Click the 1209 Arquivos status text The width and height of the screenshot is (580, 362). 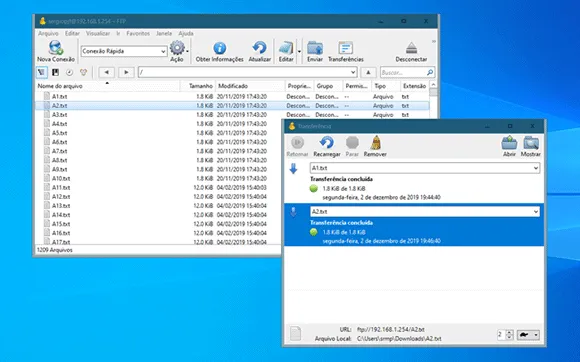55,250
